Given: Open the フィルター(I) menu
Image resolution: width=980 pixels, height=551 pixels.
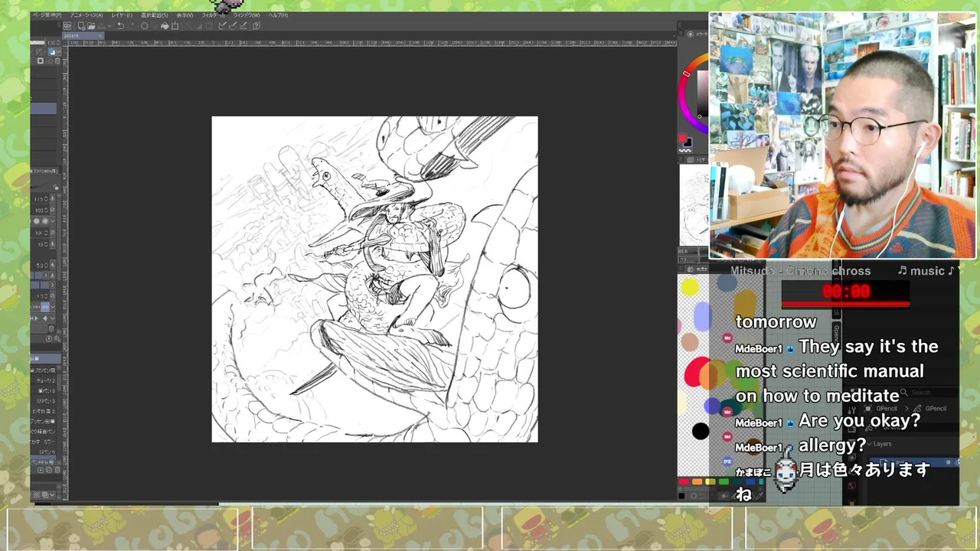Looking at the screenshot, I should (214, 15).
